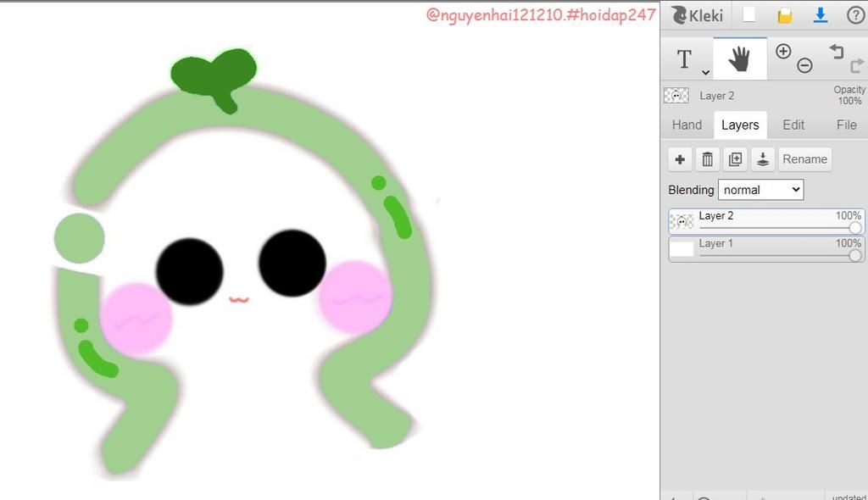Delete the selected layer with trash icon

(x=708, y=159)
